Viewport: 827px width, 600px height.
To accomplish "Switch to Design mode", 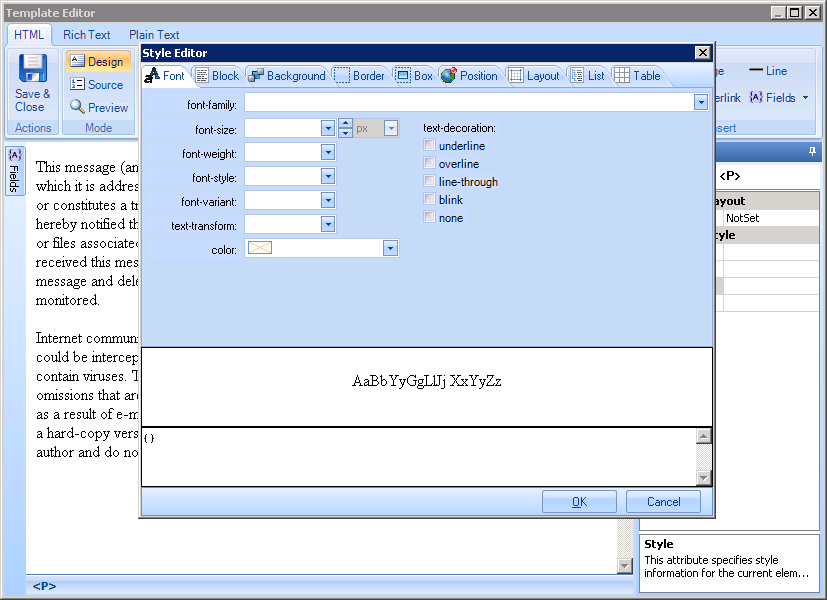I will click(x=98, y=61).
